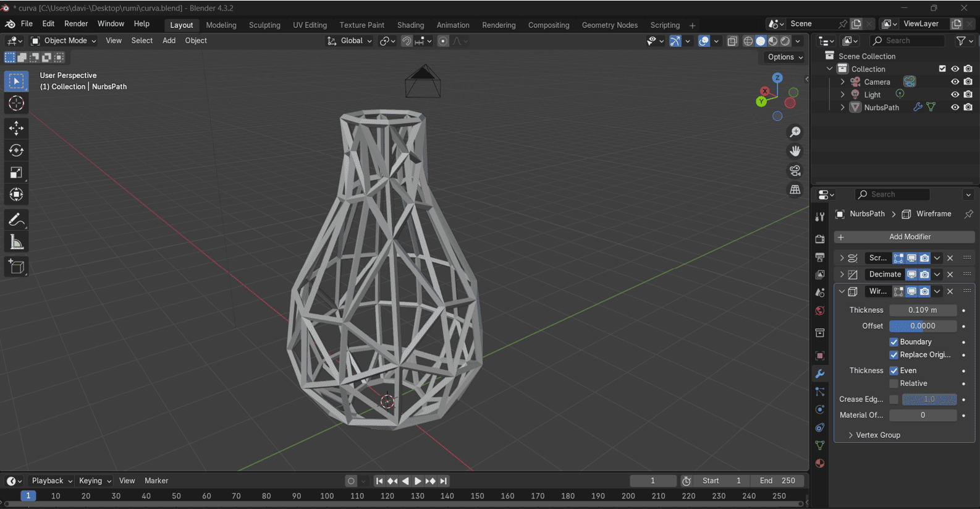Click the modifier Thickness value field
Viewport: 980px width, 509px height.
tap(923, 310)
